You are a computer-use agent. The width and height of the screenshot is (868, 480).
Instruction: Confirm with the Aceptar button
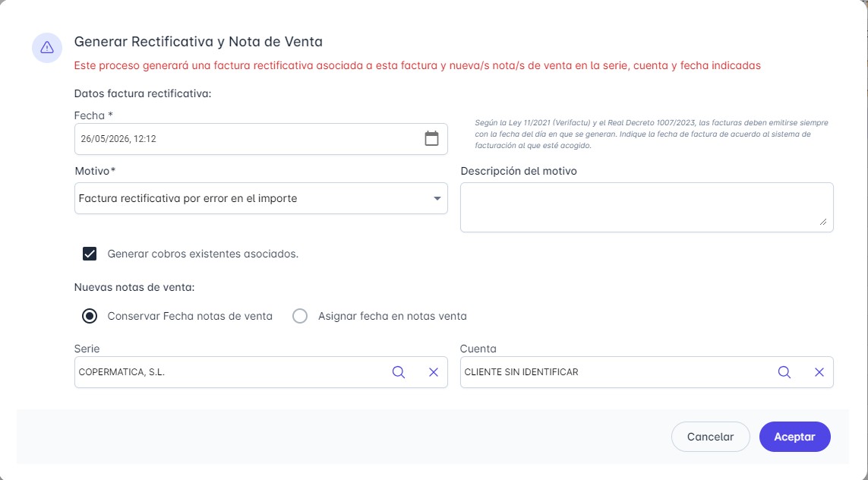[795, 437]
